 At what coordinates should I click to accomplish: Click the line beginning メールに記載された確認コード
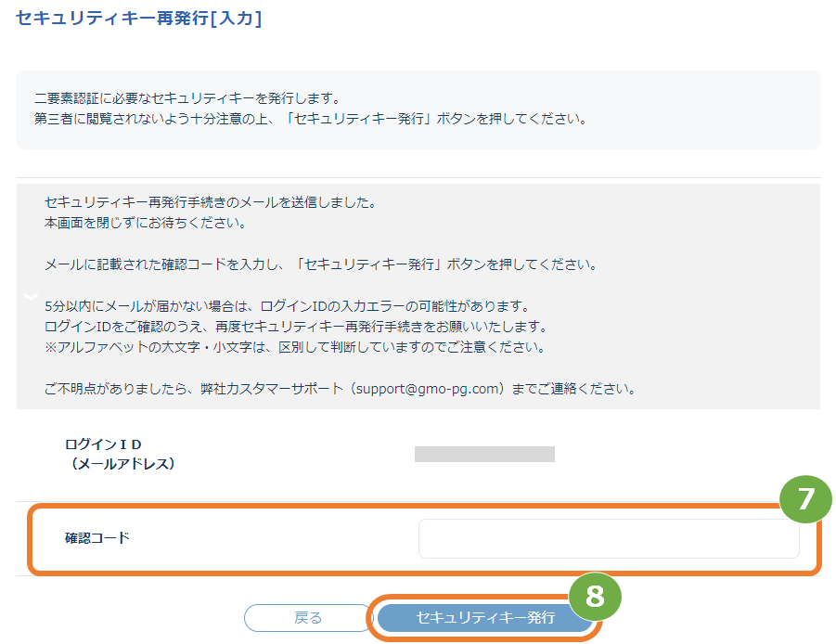pyautogui.click(x=321, y=264)
